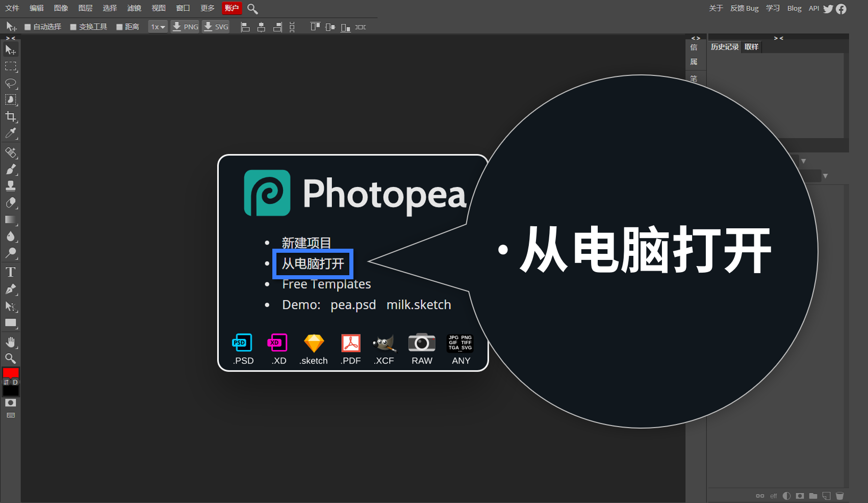Open the 图层 menu
Viewport: 868px width, 503px height.
(x=86, y=8)
